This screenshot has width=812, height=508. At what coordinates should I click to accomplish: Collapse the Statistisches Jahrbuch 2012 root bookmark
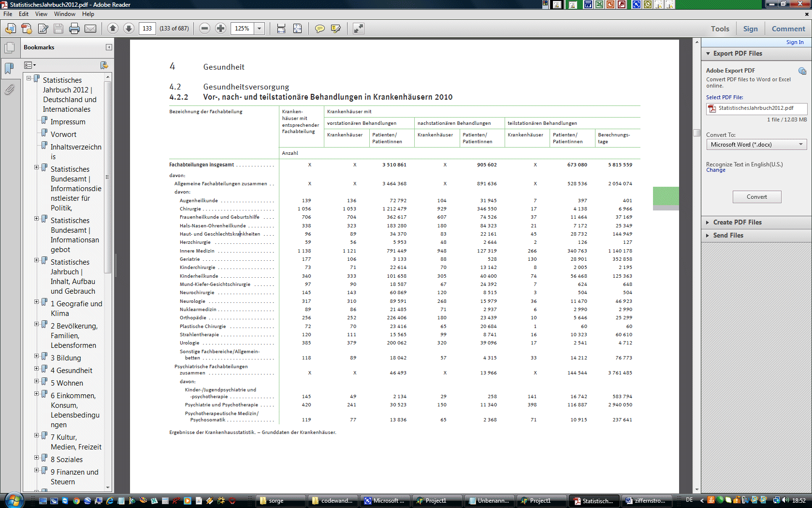point(29,78)
